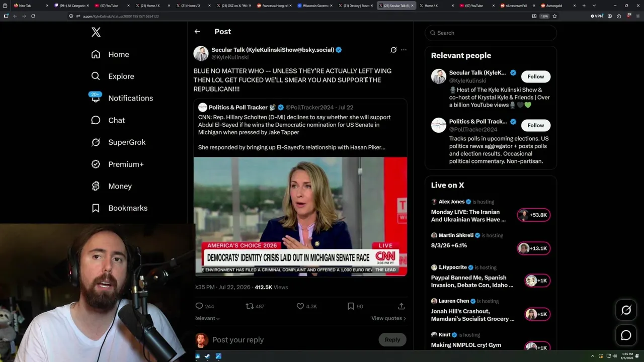
Task: Click the X logo in the sidebar
Action: (96, 32)
